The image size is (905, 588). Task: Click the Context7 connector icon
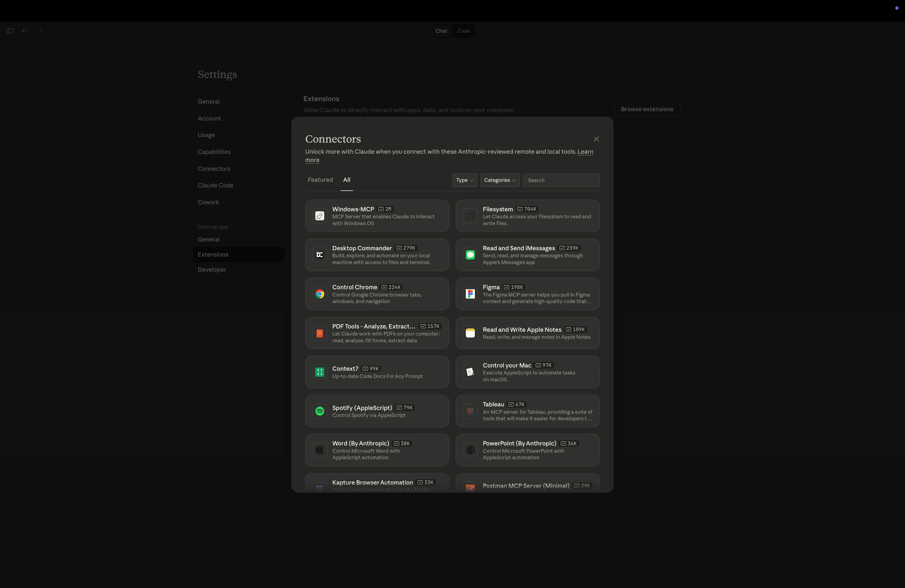coord(320,372)
